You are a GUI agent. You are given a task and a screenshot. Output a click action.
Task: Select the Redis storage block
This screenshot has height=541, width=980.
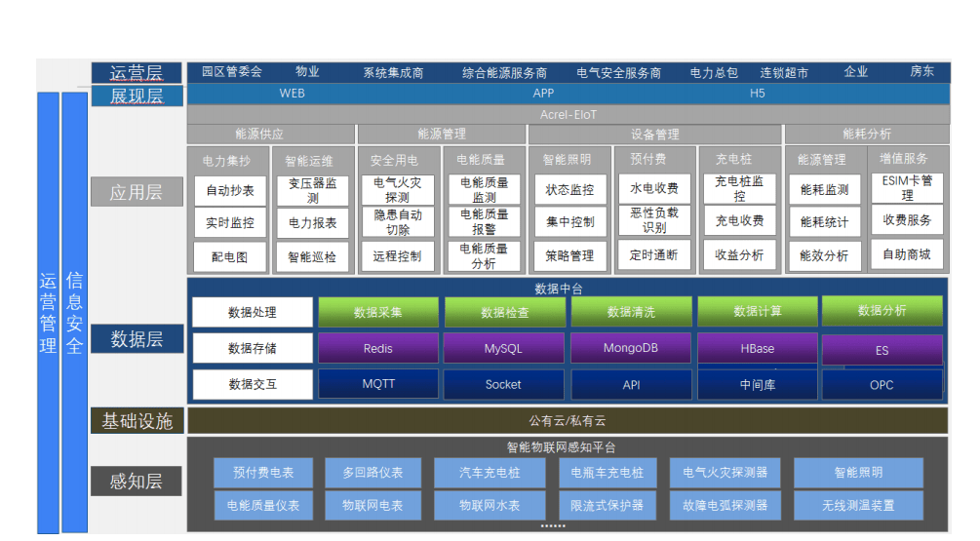point(378,348)
